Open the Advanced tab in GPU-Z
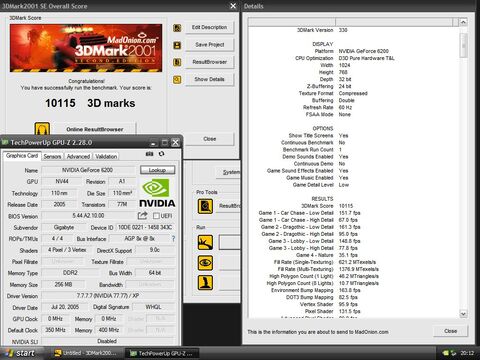The height and width of the screenshot is (360, 480). (x=78, y=156)
